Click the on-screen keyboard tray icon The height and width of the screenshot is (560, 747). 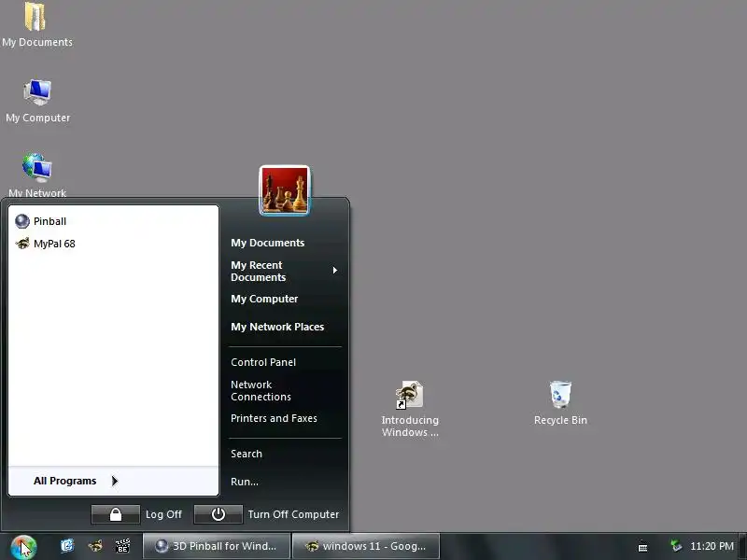pyautogui.click(x=642, y=547)
